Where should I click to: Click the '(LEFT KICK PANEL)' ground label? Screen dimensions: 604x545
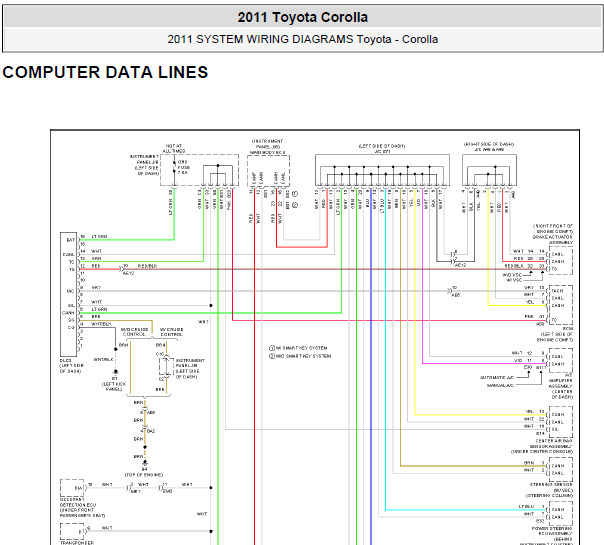pos(114,387)
